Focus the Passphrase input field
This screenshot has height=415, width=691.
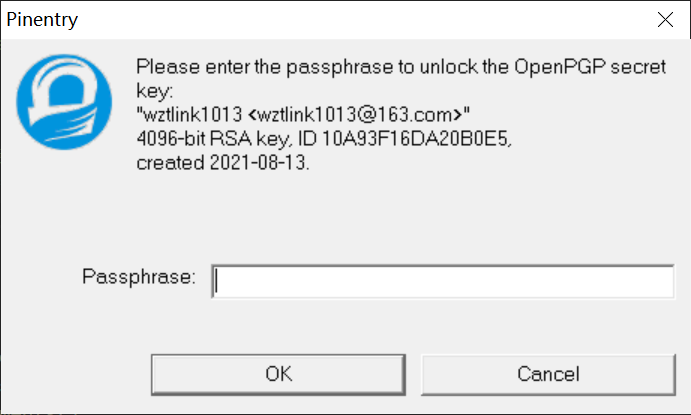[x=443, y=282]
